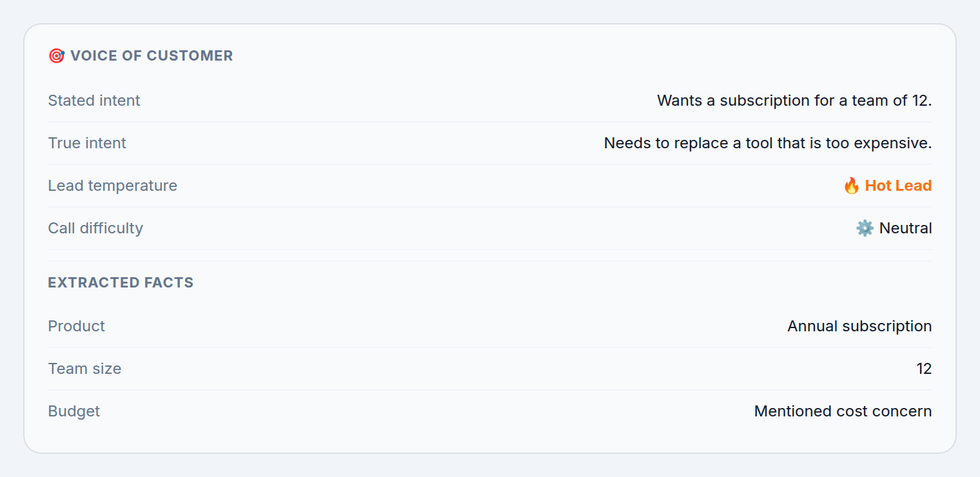Select the 'Needs to replace a tool' value text

click(x=768, y=143)
